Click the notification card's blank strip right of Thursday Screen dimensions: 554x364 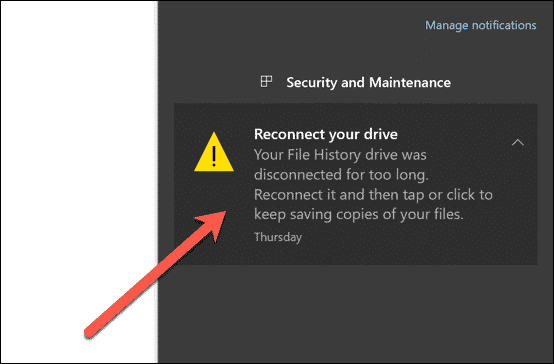pos(417,237)
